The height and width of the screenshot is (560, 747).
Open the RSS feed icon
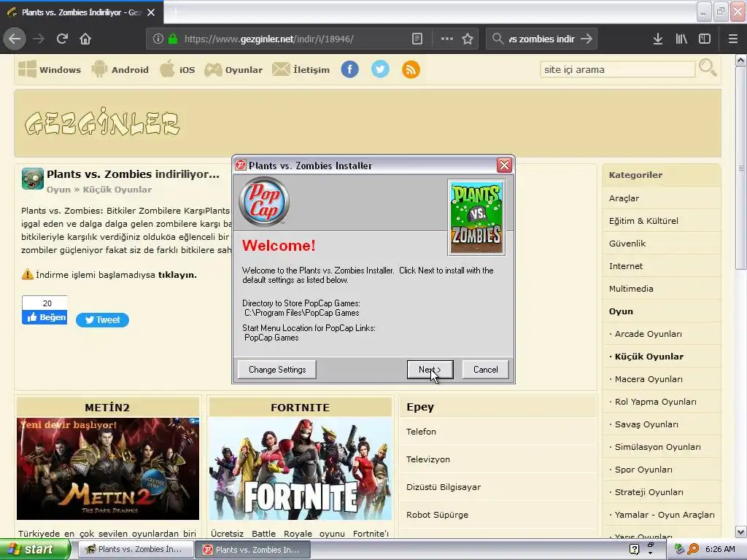(x=411, y=69)
